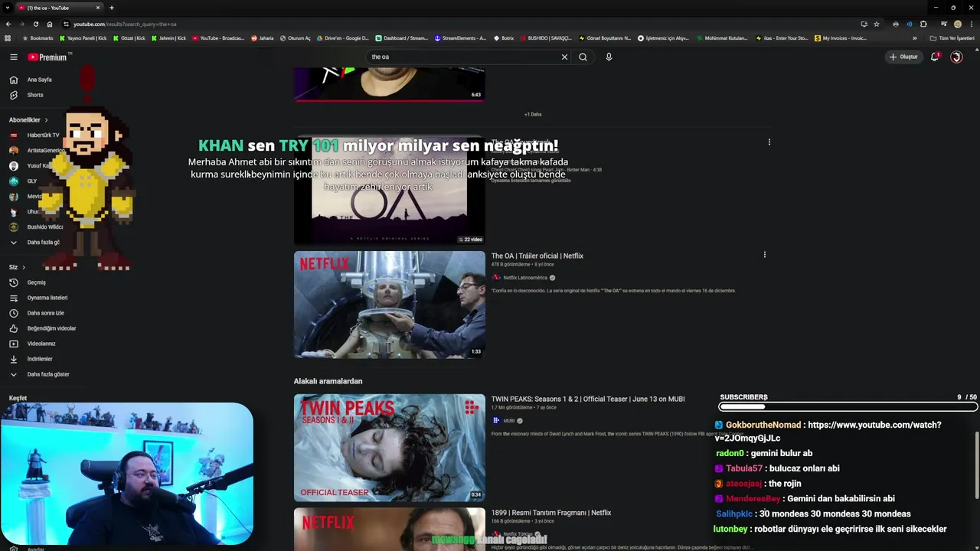Open The OA playlist thumbnail with 22 video

coord(390,190)
